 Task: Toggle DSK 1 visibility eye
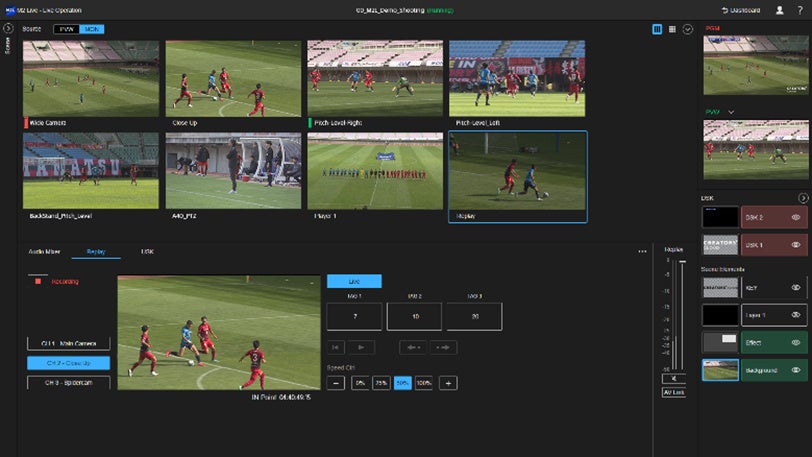796,245
